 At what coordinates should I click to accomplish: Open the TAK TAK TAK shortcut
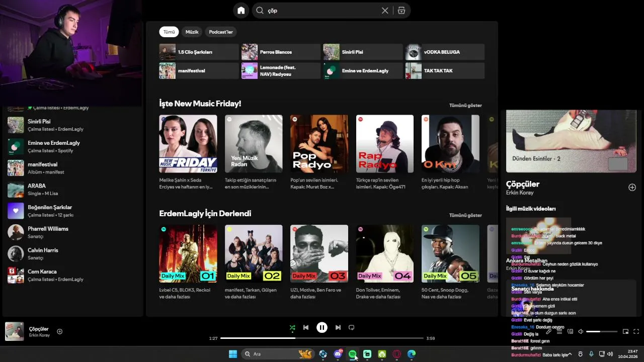445,71
